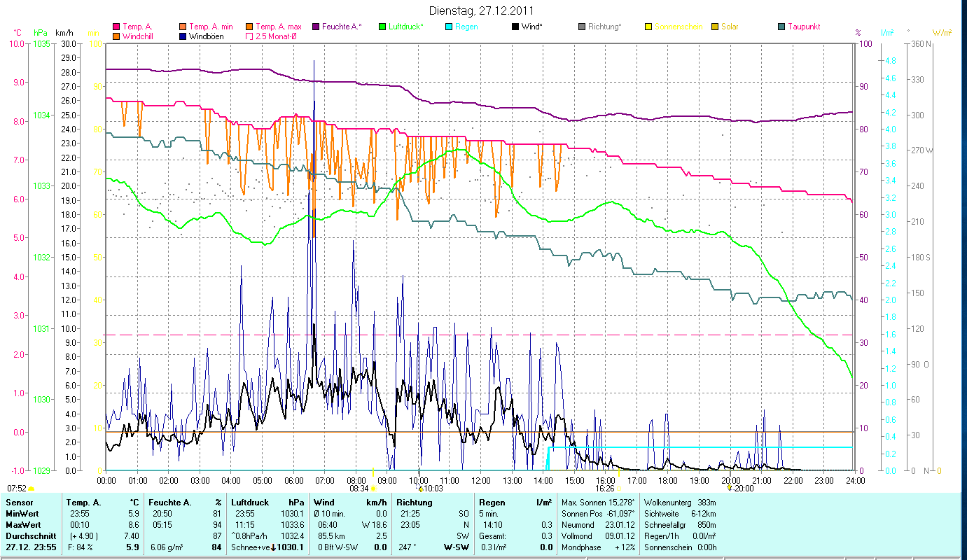Click the orange Windchill legend square
This screenshot has height=560, width=967.
116,36
